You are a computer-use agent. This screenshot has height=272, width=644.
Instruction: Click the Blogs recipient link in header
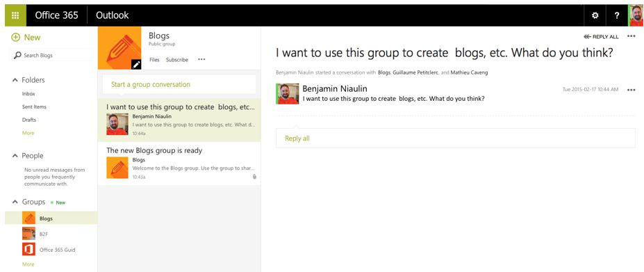pos(384,72)
